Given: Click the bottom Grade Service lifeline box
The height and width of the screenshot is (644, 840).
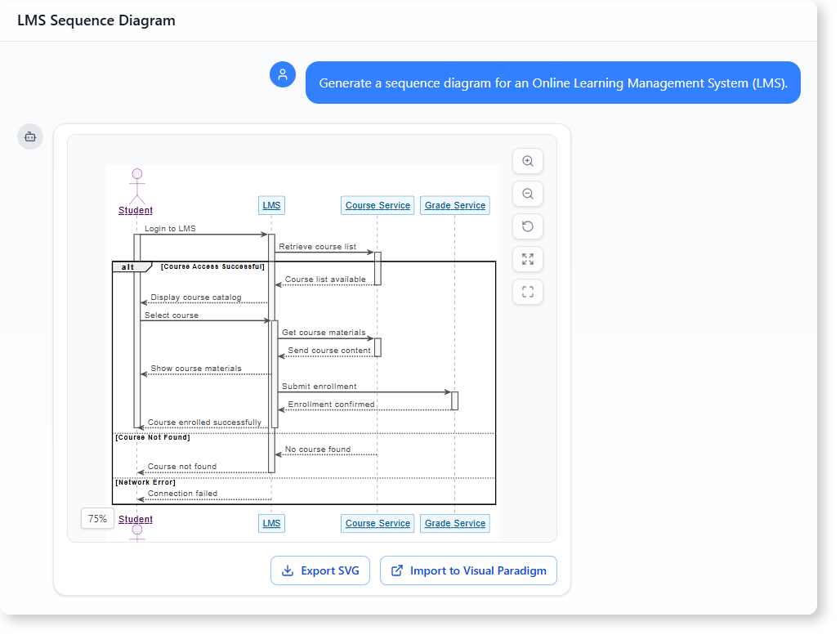Looking at the screenshot, I should coord(455,523).
